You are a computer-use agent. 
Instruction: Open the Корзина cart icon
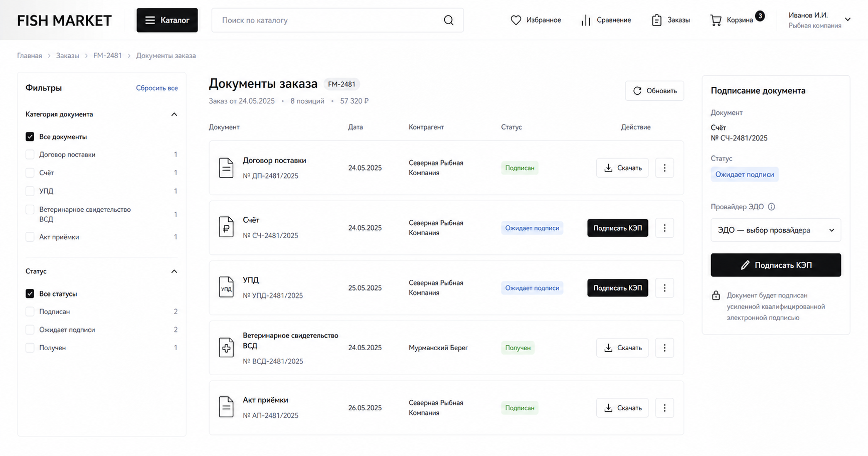pos(716,20)
